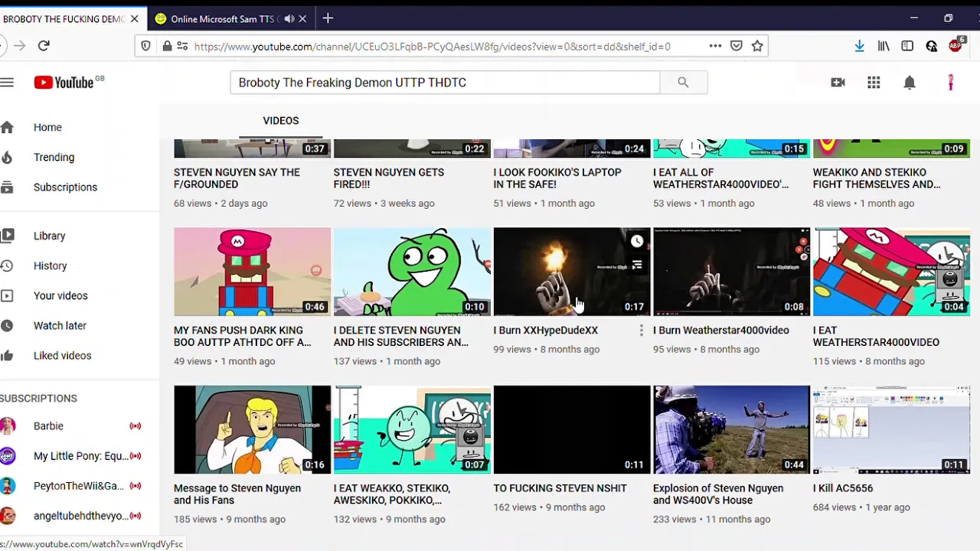This screenshot has height=551, width=980.
Task: Click the I EAT WEATHERSTAR4000VIDEO thumbnail
Action: click(x=891, y=272)
